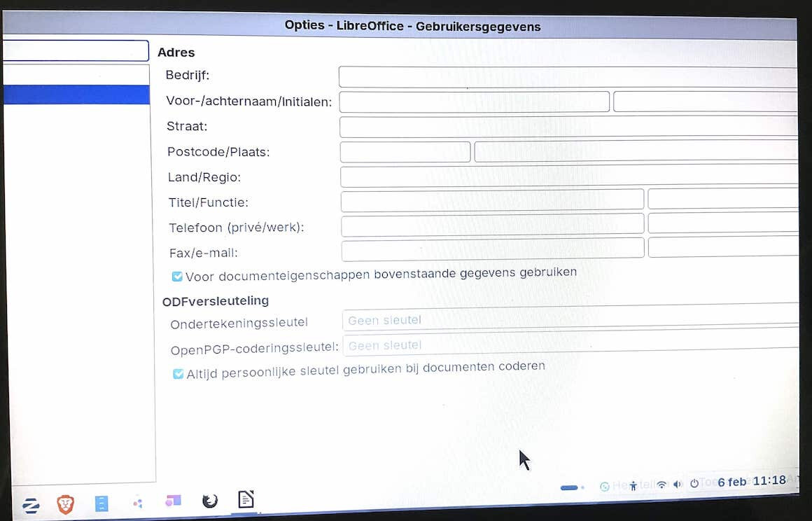This screenshot has height=521, width=812.
Task: Toggle 'Altijd persoonlijke sleutel gebruiken' checkbox
Action: coord(178,374)
